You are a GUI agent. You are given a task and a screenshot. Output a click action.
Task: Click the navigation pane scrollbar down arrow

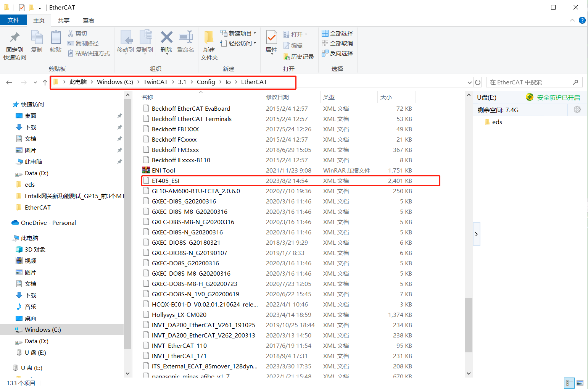point(128,373)
